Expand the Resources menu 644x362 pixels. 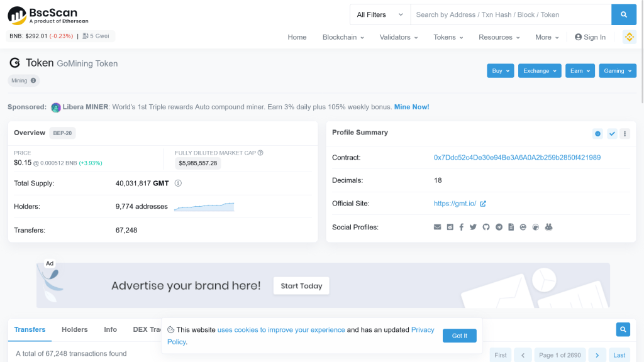(x=499, y=37)
